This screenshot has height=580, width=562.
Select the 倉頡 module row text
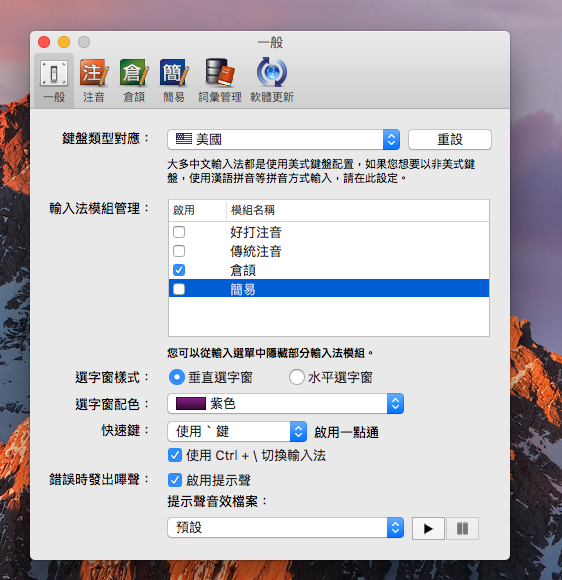coord(243,270)
